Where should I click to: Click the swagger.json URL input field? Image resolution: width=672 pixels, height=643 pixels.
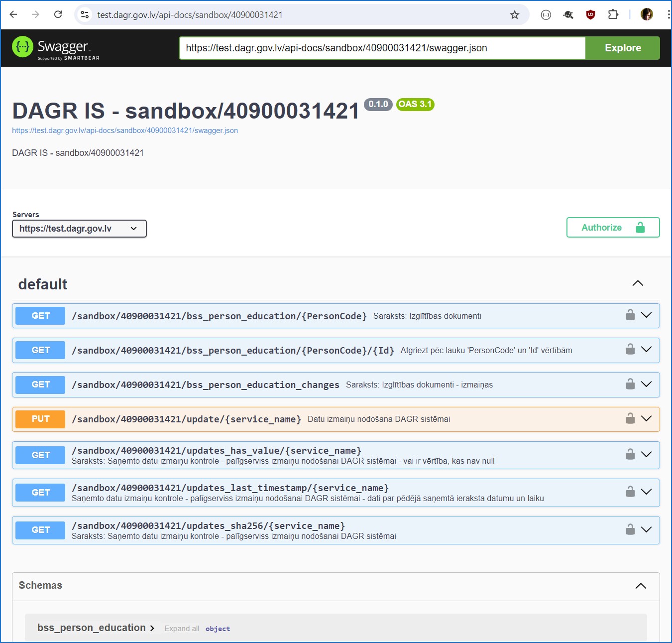tap(382, 48)
